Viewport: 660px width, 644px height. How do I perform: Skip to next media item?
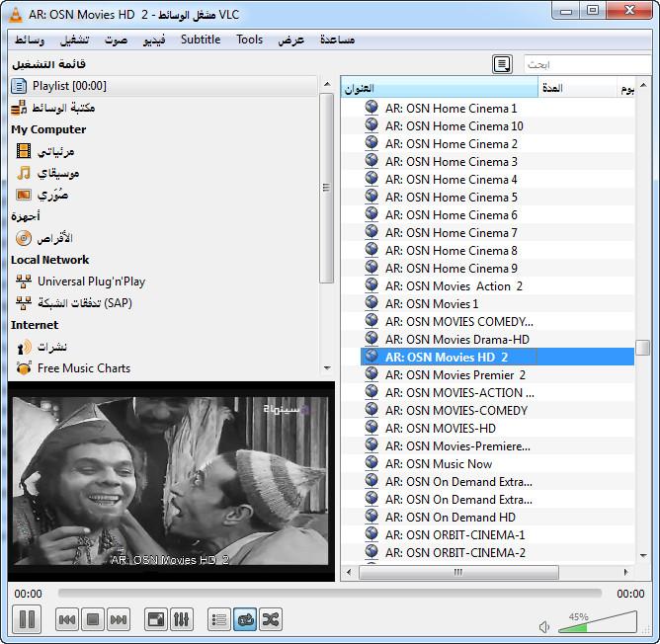[119, 619]
